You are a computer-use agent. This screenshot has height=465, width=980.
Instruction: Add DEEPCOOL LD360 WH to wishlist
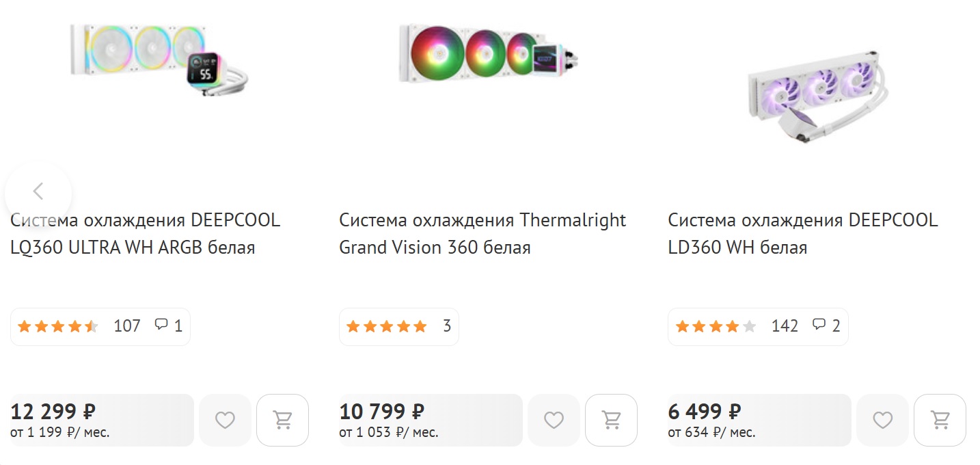click(x=883, y=420)
